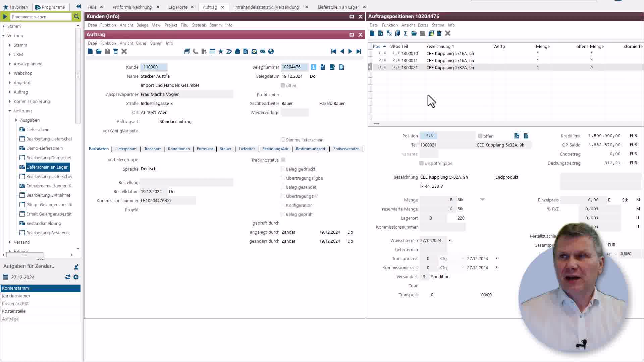Click the print preview icon in Auftrag toolbar

click(x=246, y=51)
